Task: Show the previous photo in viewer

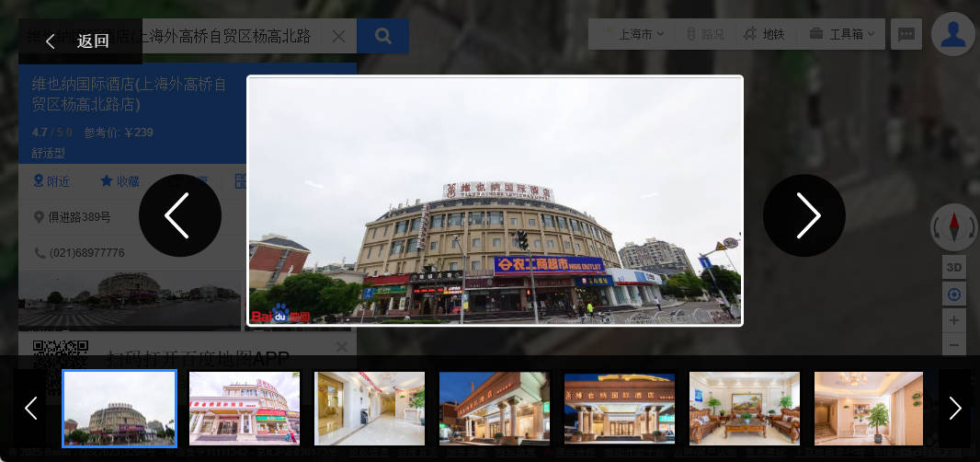Action: (x=179, y=215)
